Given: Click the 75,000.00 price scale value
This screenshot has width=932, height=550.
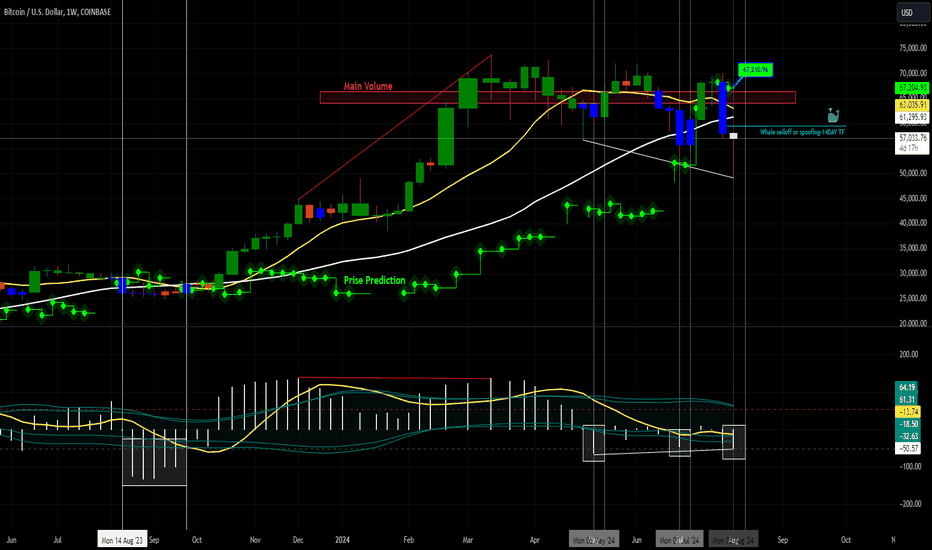Looking at the screenshot, I should coord(912,48).
